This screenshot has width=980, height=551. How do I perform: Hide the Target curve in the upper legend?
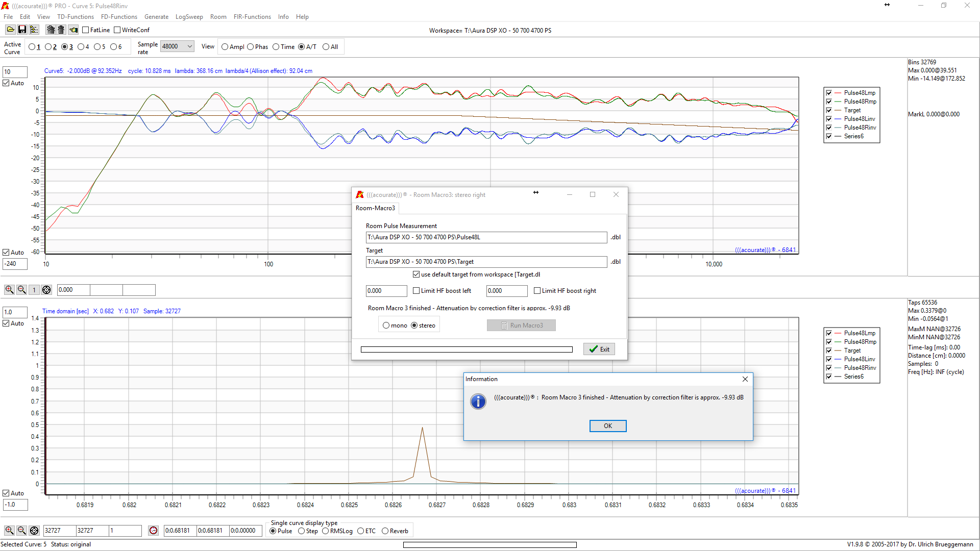829,110
